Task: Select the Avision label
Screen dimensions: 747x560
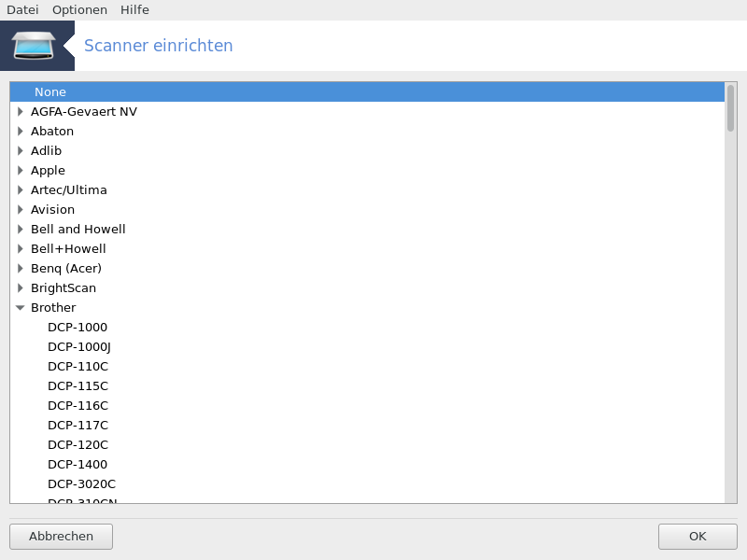Action: coord(52,209)
